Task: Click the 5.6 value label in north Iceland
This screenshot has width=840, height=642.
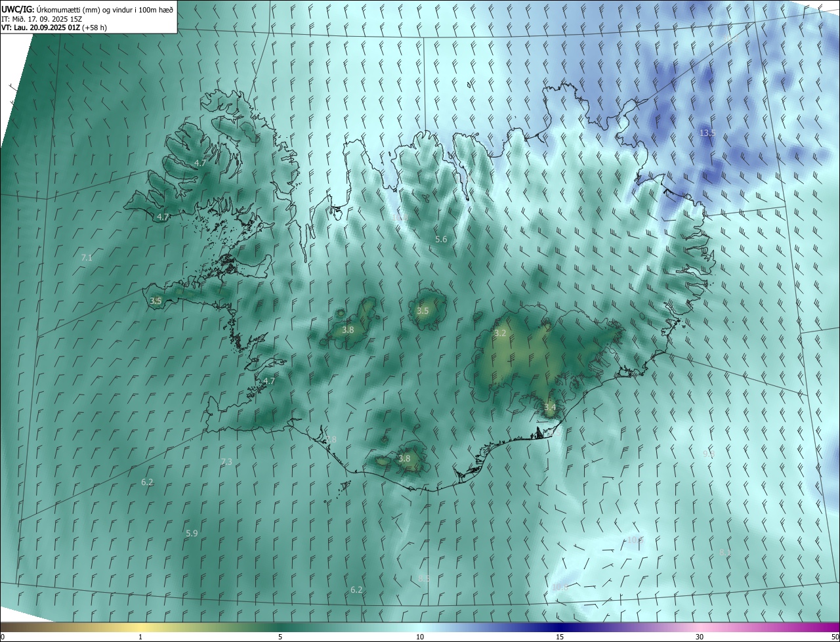Action: 441,240
